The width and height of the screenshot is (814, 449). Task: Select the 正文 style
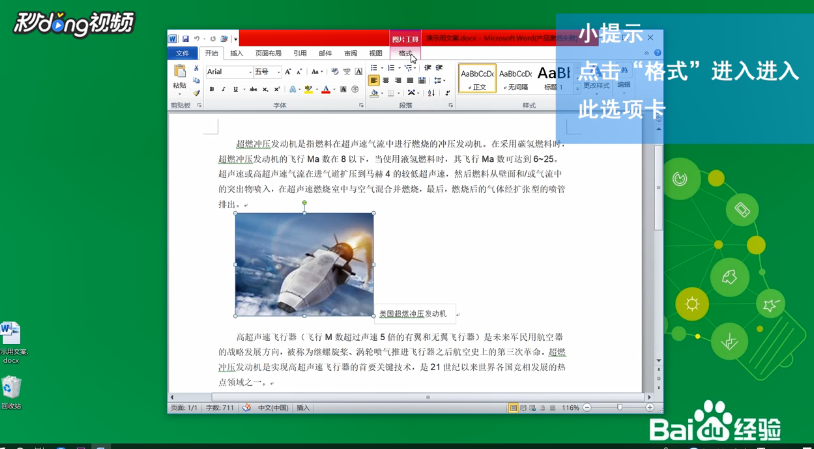pyautogui.click(x=477, y=78)
